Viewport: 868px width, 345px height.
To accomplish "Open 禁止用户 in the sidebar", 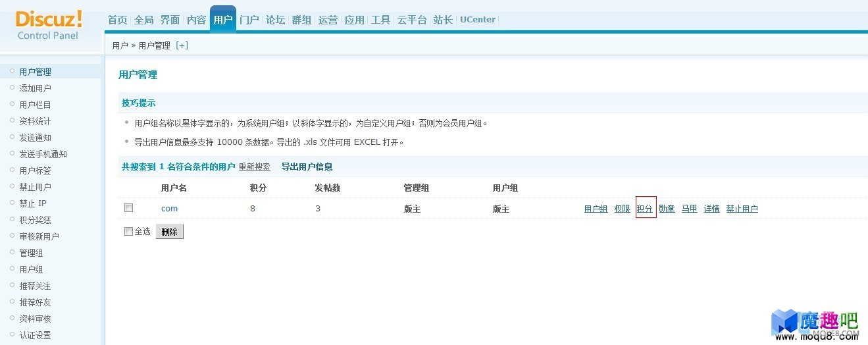I will point(35,187).
